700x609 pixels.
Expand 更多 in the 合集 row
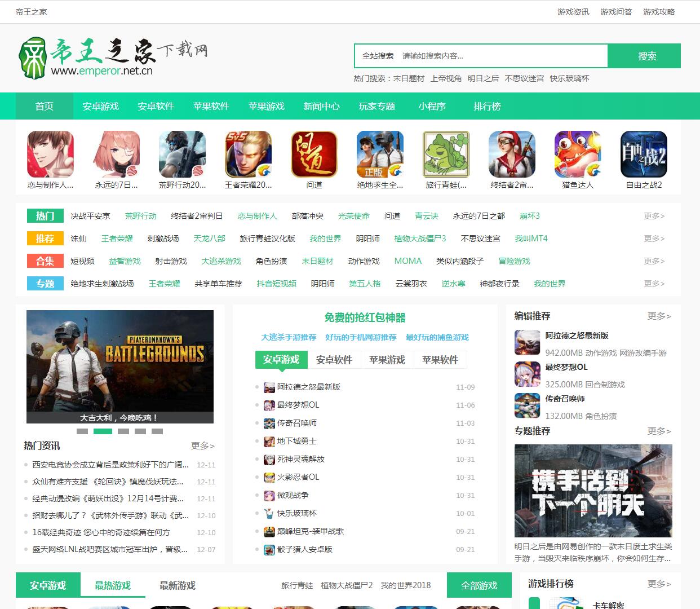pyautogui.click(x=654, y=261)
